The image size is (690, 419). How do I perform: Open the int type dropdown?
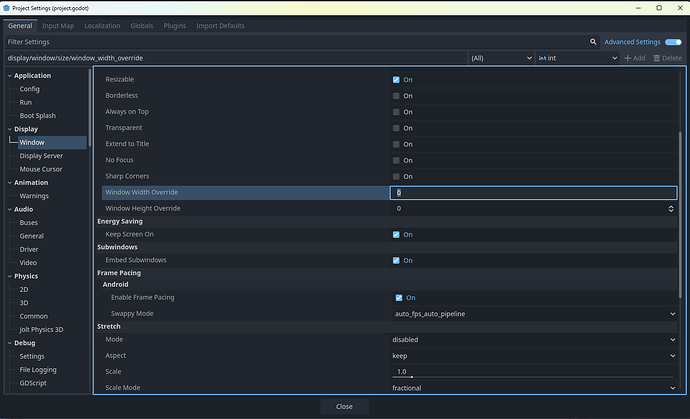[578, 58]
